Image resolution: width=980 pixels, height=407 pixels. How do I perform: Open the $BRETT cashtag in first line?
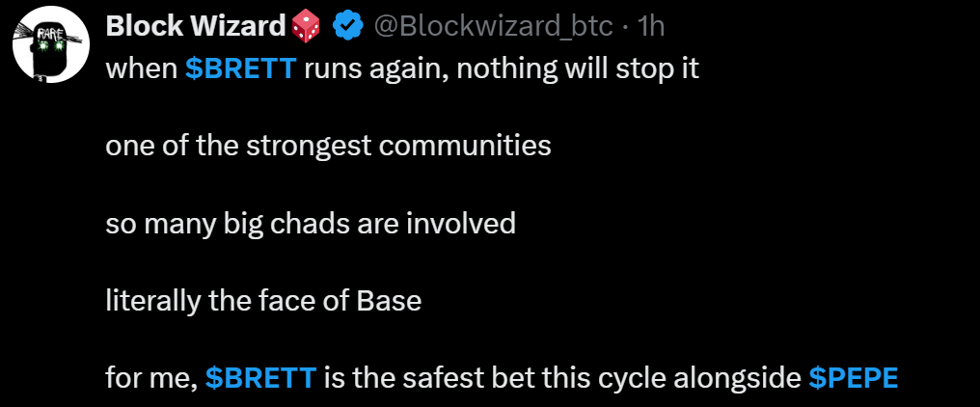pos(240,71)
